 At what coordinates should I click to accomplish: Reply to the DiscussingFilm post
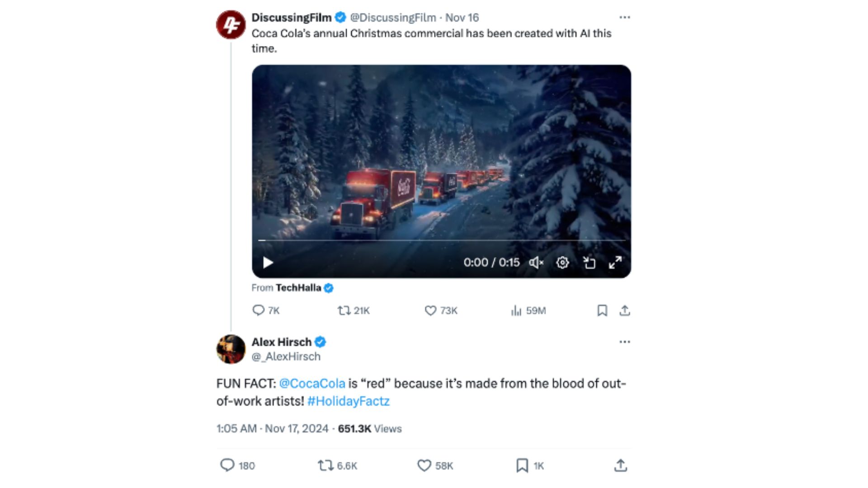(x=258, y=310)
